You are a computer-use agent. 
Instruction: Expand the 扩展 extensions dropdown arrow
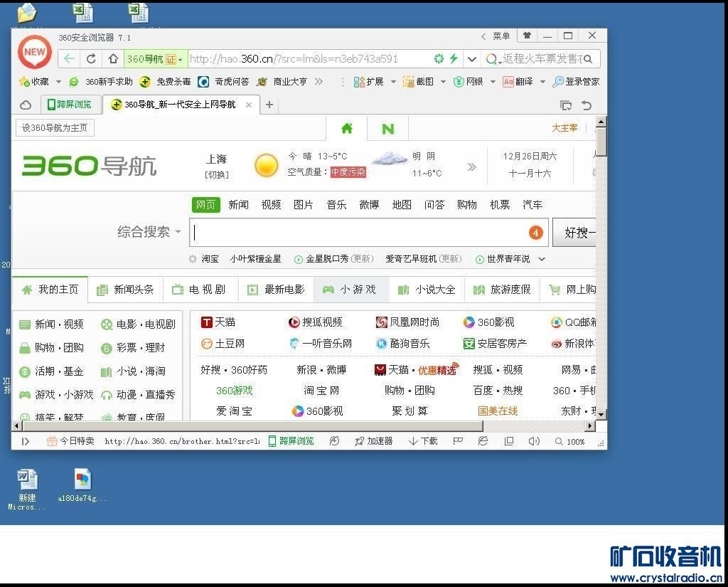(392, 82)
